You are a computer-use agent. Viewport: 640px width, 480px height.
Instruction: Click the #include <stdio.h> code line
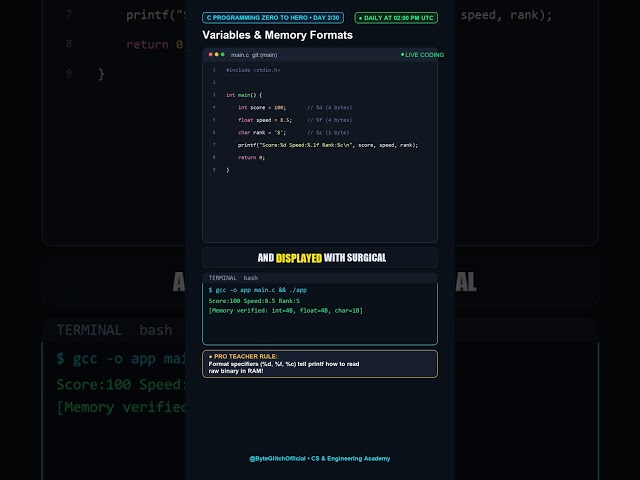click(x=253, y=70)
